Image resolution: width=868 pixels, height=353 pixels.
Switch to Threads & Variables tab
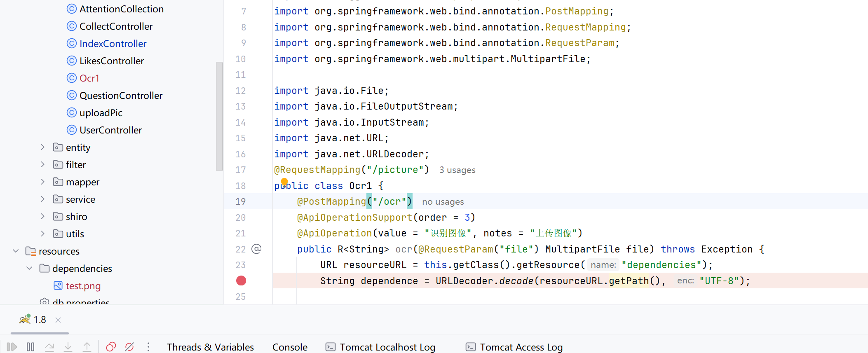tap(210, 347)
